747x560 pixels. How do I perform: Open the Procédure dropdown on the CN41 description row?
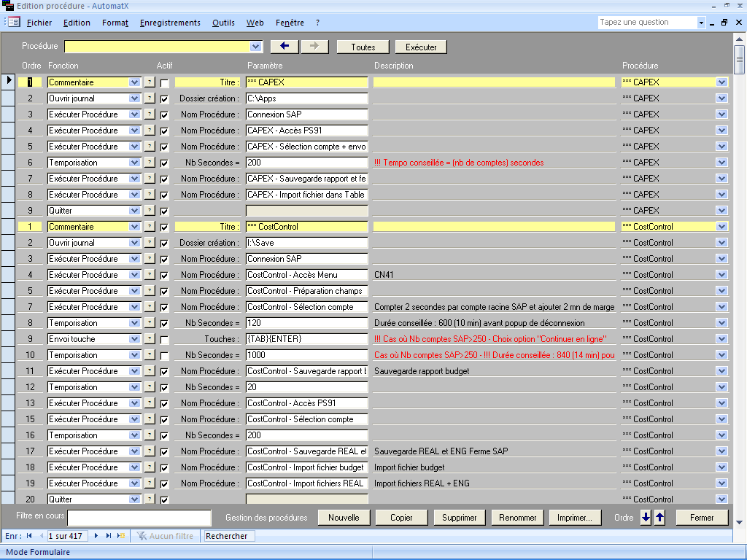(721, 275)
